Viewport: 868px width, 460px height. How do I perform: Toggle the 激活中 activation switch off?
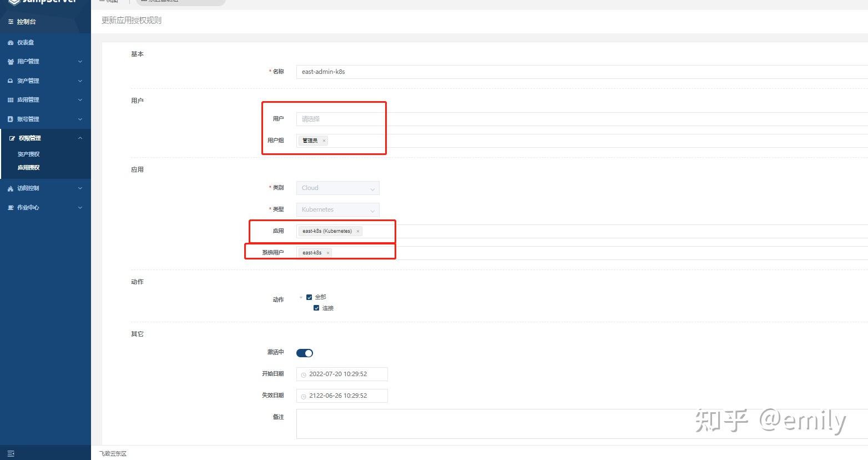tap(305, 353)
